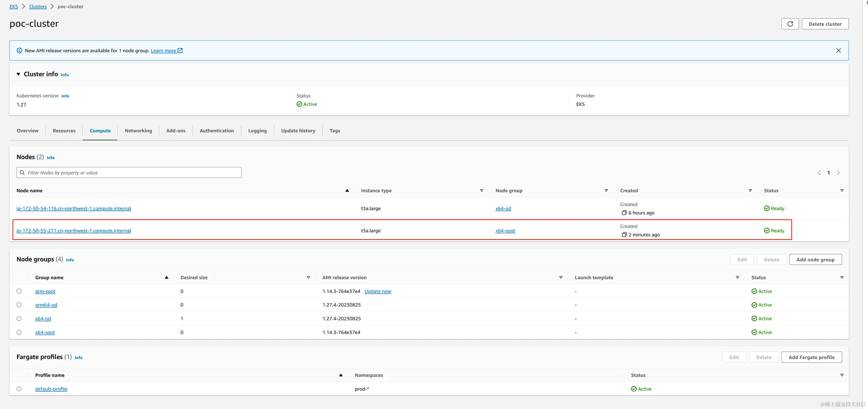This screenshot has height=409, width=868.
Task: Open the Compute tab
Action: coord(100,131)
